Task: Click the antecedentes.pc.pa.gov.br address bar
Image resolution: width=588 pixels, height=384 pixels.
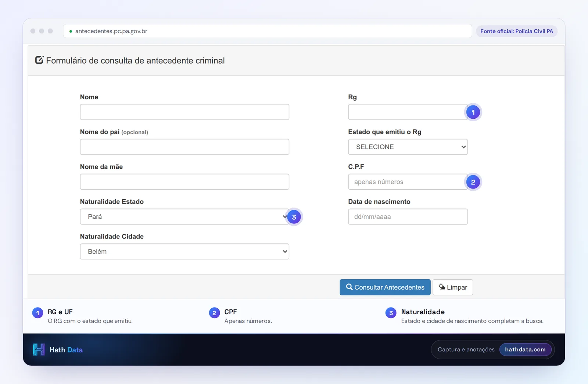Action: click(x=268, y=31)
